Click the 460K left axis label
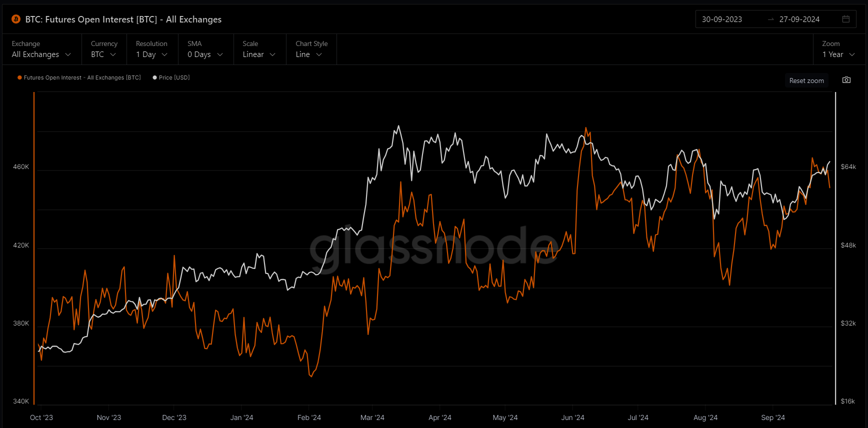The width and height of the screenshot is (868, 428). pyautogui.click(x=21, y=167)
